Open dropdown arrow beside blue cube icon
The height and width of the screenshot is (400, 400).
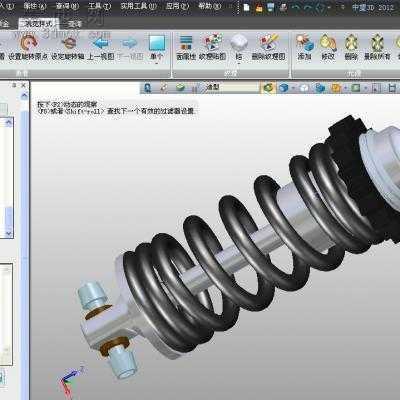(293, 88)
